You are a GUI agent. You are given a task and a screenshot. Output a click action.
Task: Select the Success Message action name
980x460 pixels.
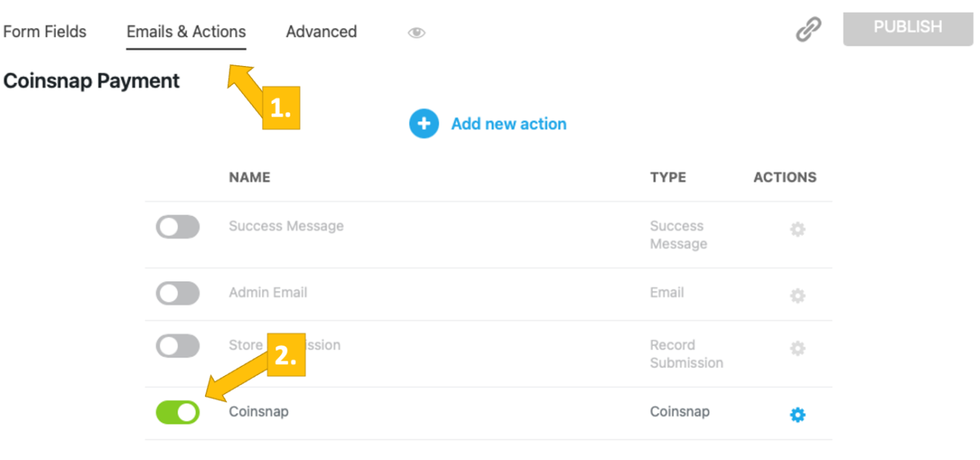coord(286,226)
